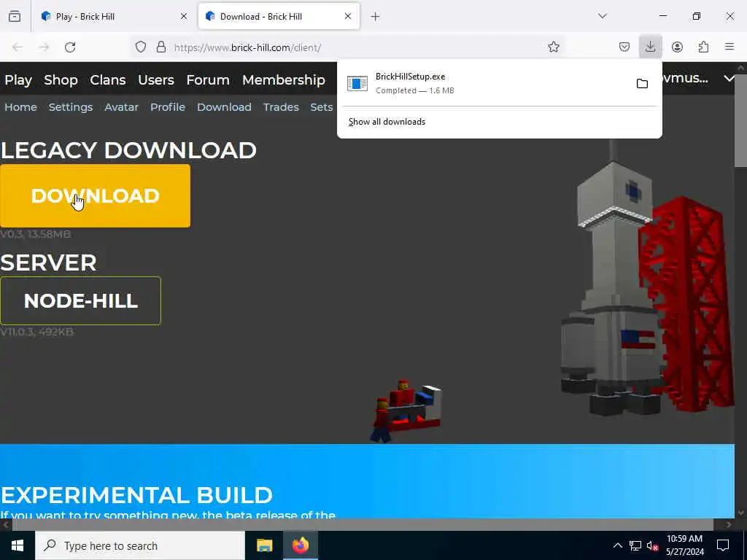The image size is (747, 560).
Task: Open Forum in site navigation
Action: coord(208,79)
